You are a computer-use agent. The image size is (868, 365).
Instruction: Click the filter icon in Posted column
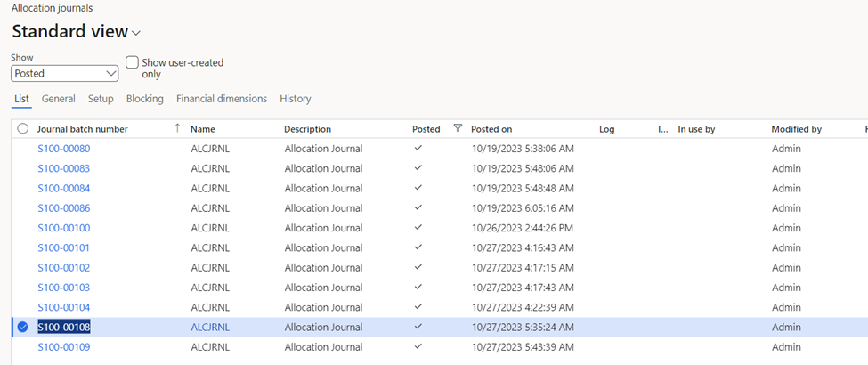click(x=458, y=128)
